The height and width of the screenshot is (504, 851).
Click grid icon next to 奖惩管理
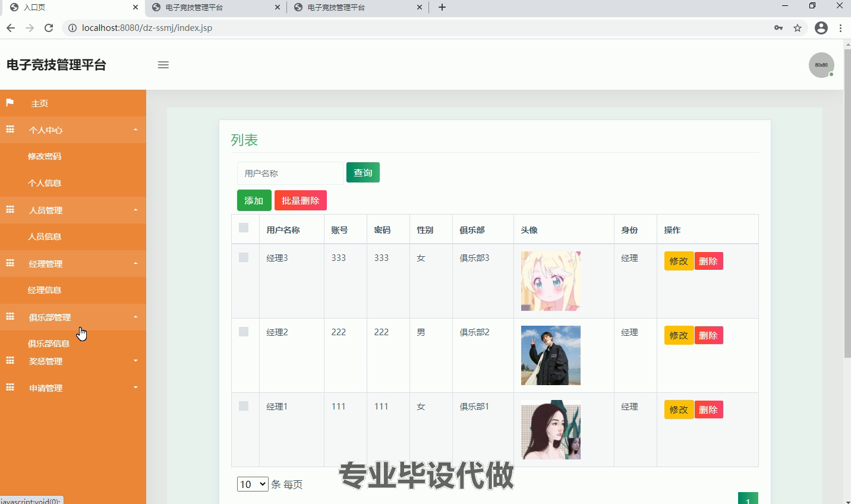(10, 360)
